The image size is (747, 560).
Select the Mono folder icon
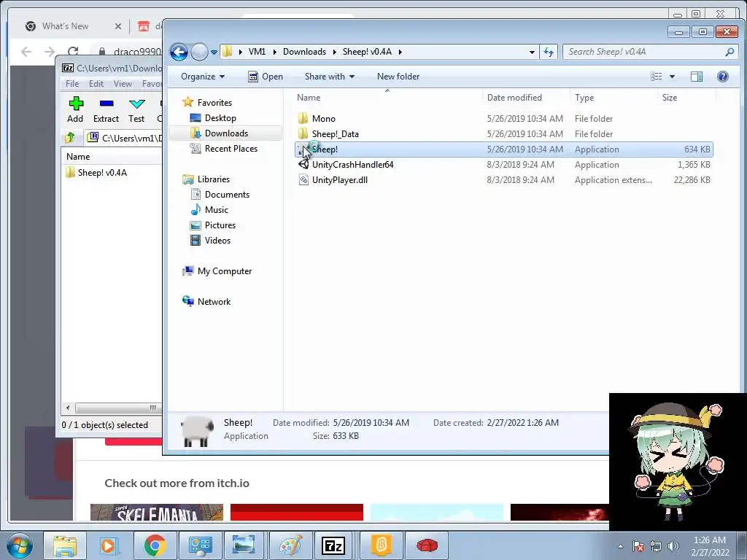pos(303,119)
